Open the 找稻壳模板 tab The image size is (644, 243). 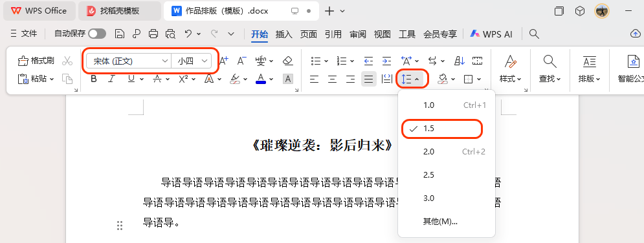[x=120, y=11]
